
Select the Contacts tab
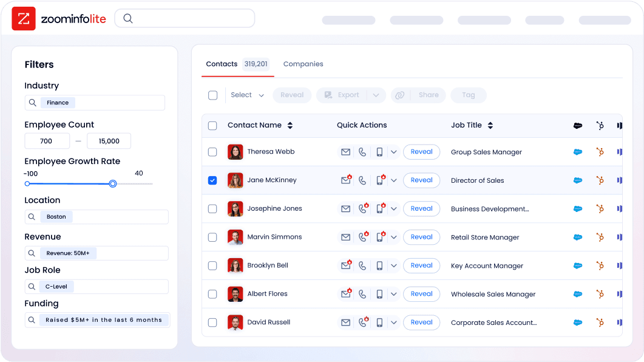222,64
